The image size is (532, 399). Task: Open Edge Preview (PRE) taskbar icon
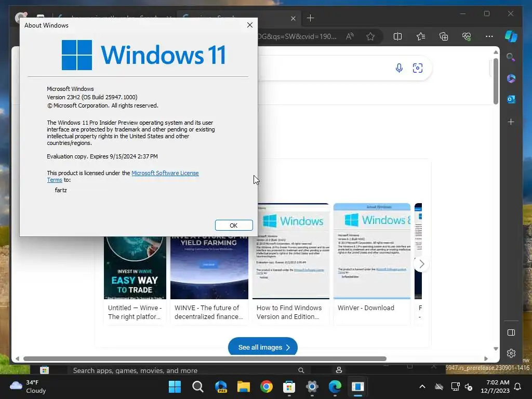pos(221,387)
